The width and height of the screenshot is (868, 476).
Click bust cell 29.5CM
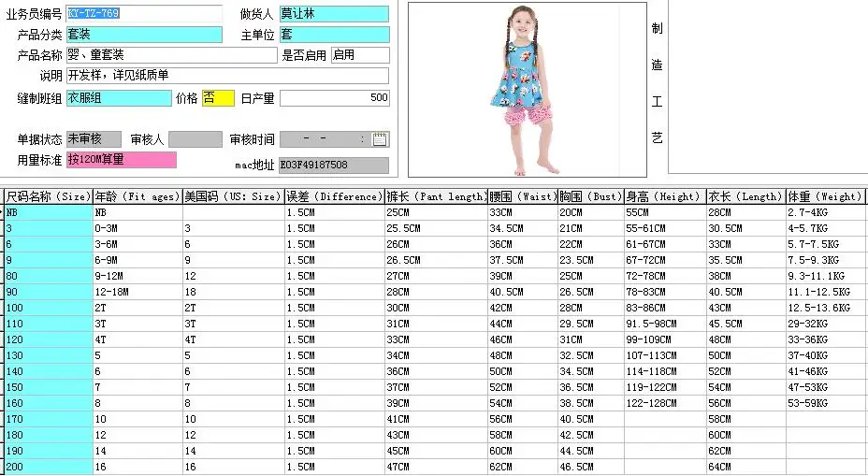pyautogui.click(x=591, y=324)
